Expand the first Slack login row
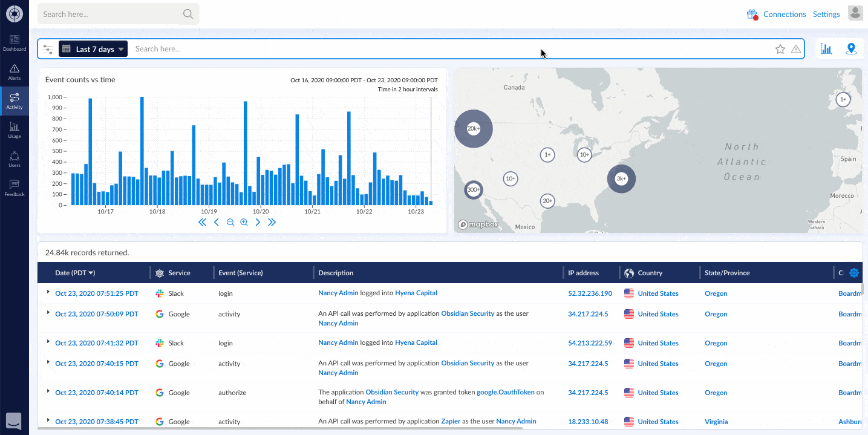 pos(48,292)
